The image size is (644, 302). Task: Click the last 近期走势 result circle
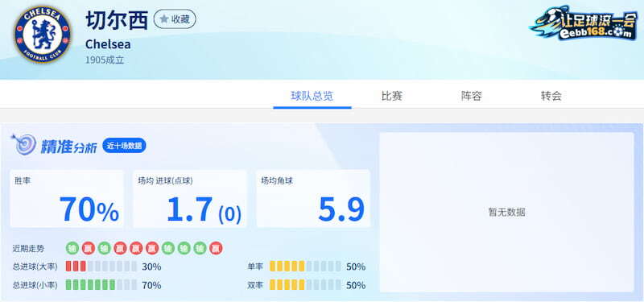coord(216,248)
